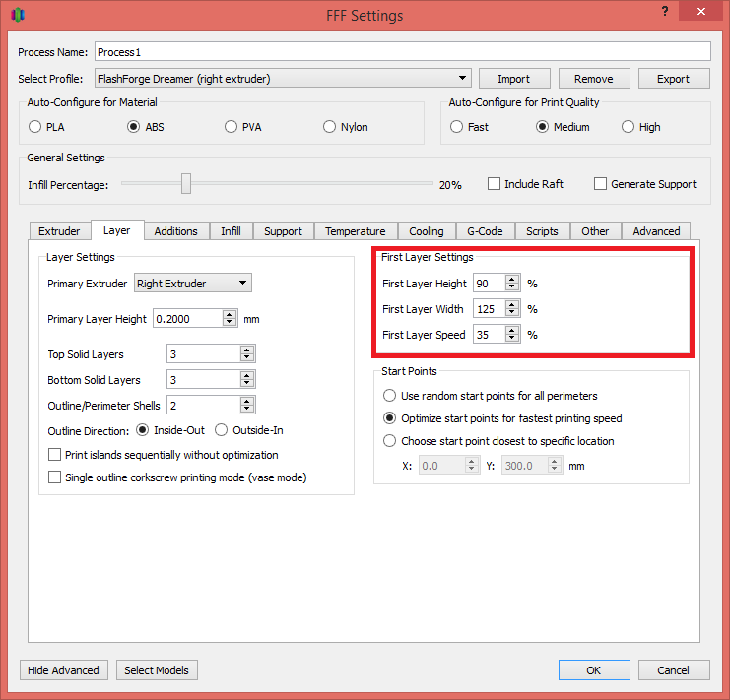This screenshot has height=700, width=730.
Task: Increase Outline/Perimeter Shells count
Action: coord(247,401)
